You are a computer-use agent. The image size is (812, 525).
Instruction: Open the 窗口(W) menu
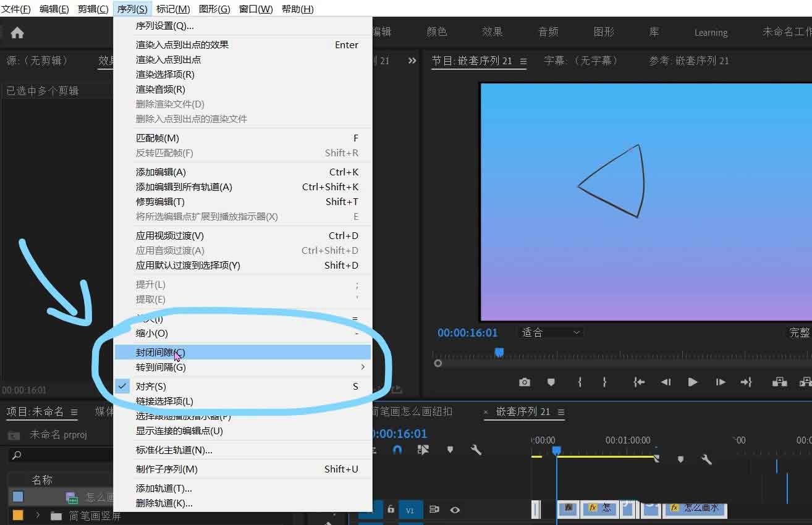click(x=256, y=9)
